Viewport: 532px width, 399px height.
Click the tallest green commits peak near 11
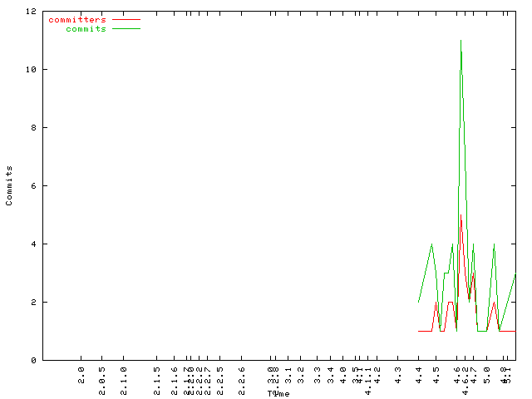(x=461, y=41)
